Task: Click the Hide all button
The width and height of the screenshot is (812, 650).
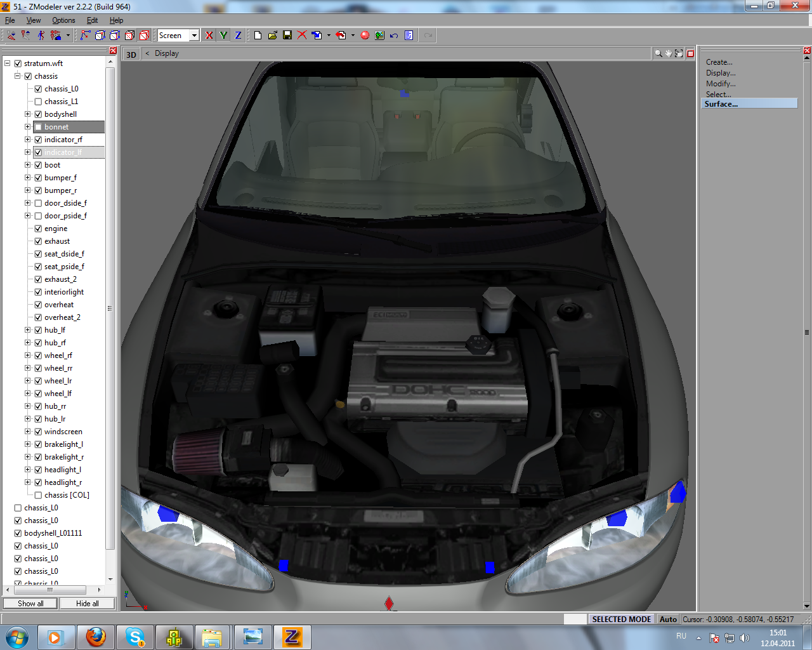Action: (x=88, y=604)
